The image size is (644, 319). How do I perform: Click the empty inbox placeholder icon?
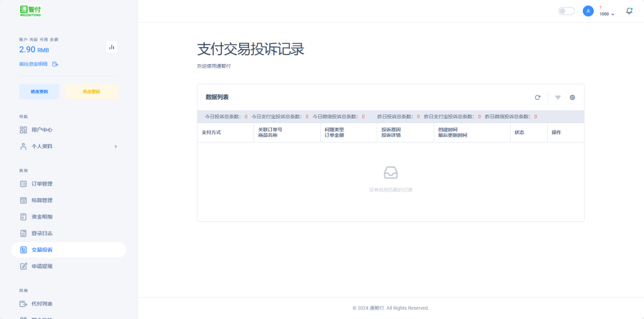[391, 173]
